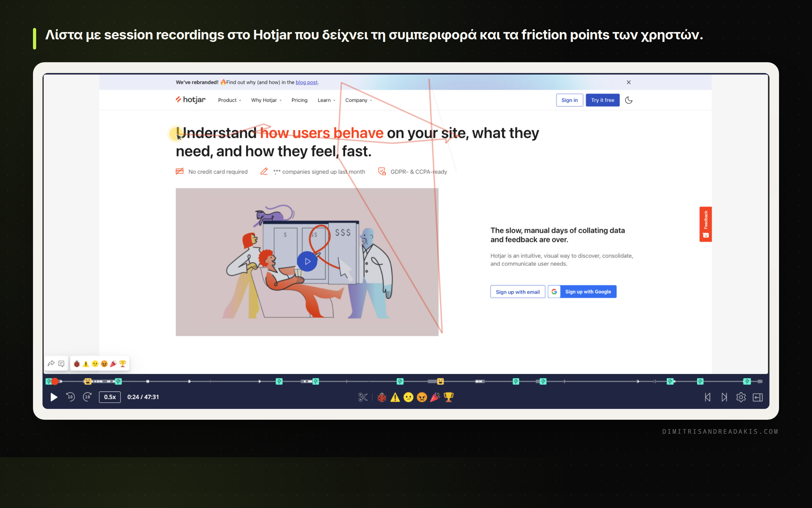Open the player settings gear

pos(741,398)
